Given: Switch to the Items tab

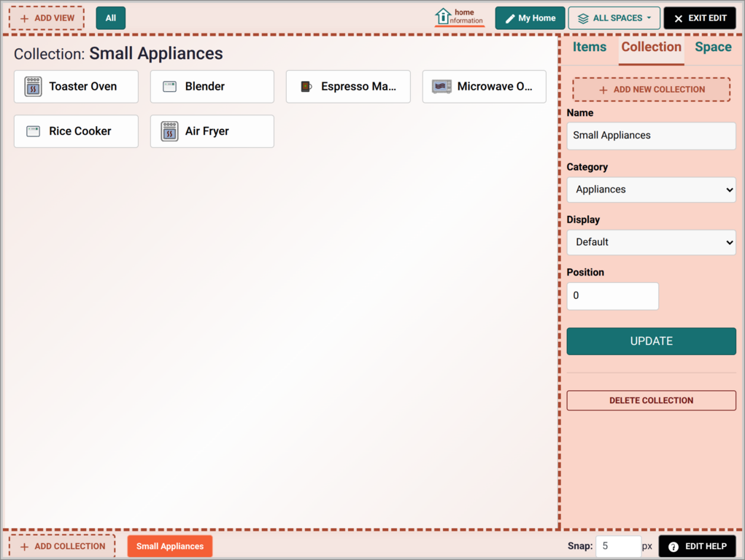Looking at the screenshot, I should coord(589,47).
